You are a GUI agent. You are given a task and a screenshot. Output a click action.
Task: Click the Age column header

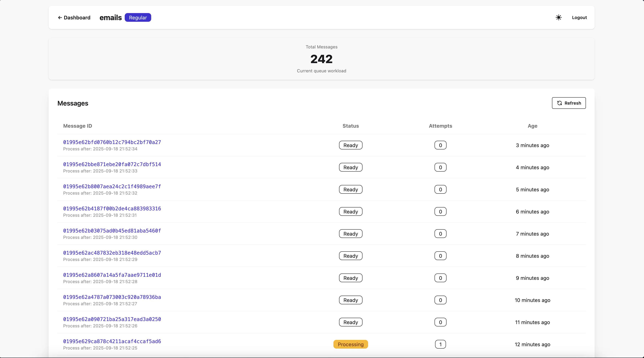(x=532, y=126)
